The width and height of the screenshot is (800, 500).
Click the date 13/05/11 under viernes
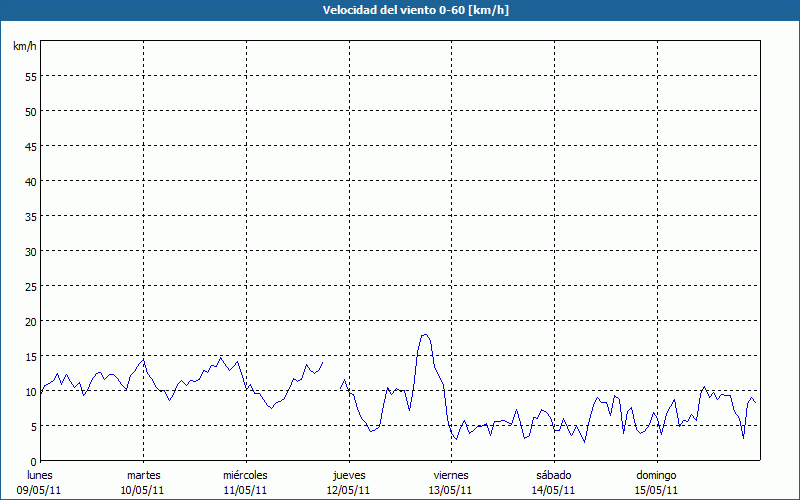[x=451, y=490]
